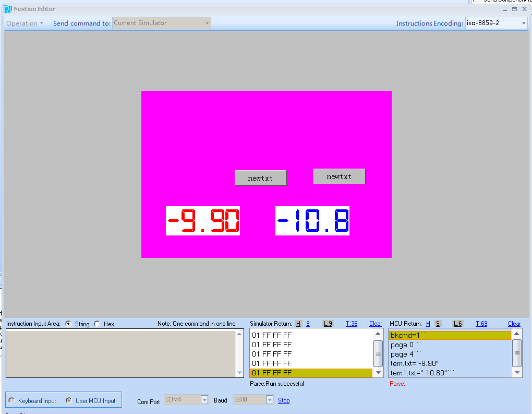Select the page 4 row
Image resolution: width=532 pixels, height=414 pixels.
tap(450, 354)
